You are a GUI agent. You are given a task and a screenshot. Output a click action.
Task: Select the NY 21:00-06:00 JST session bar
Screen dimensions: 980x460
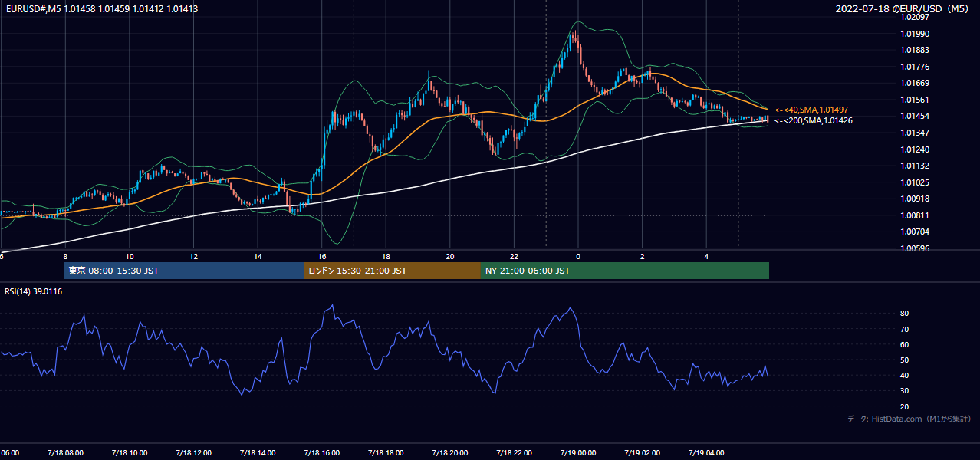(625, 271)
